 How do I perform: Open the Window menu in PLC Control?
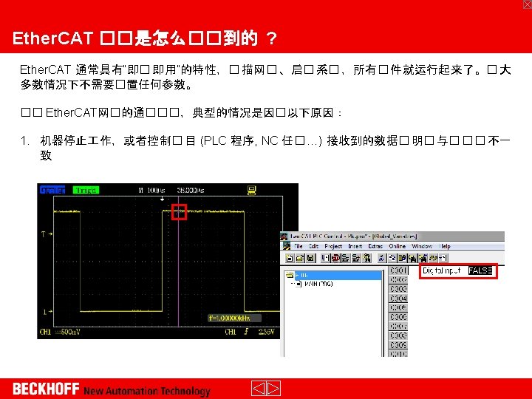tap(422, 246)
